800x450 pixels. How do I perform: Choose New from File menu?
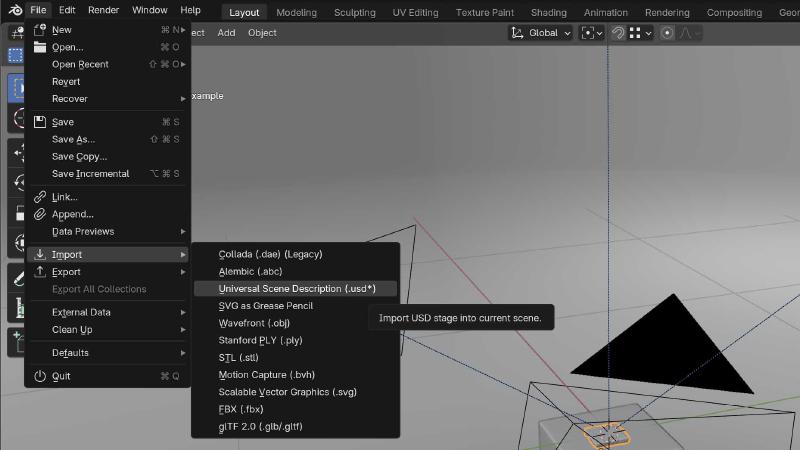point(108,30)
